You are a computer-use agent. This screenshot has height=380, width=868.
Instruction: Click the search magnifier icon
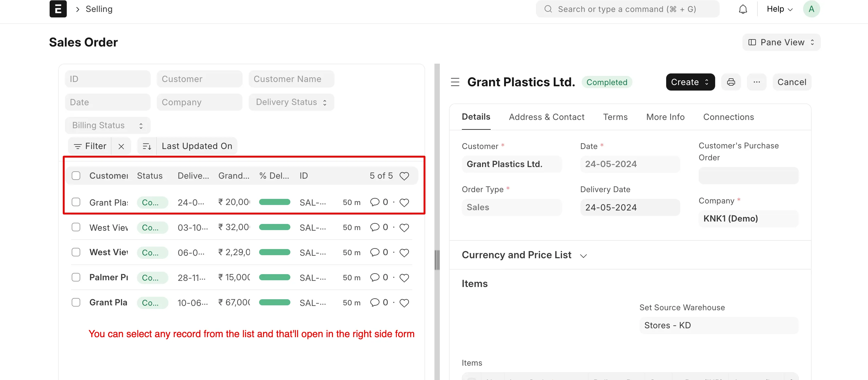[548, 9]
